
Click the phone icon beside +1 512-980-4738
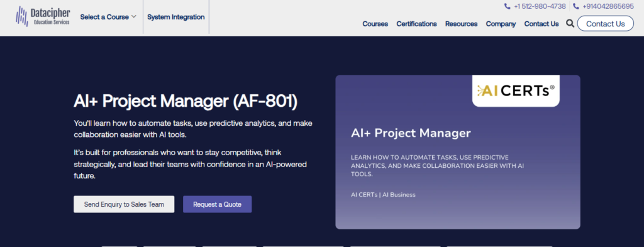click(508, 6)
